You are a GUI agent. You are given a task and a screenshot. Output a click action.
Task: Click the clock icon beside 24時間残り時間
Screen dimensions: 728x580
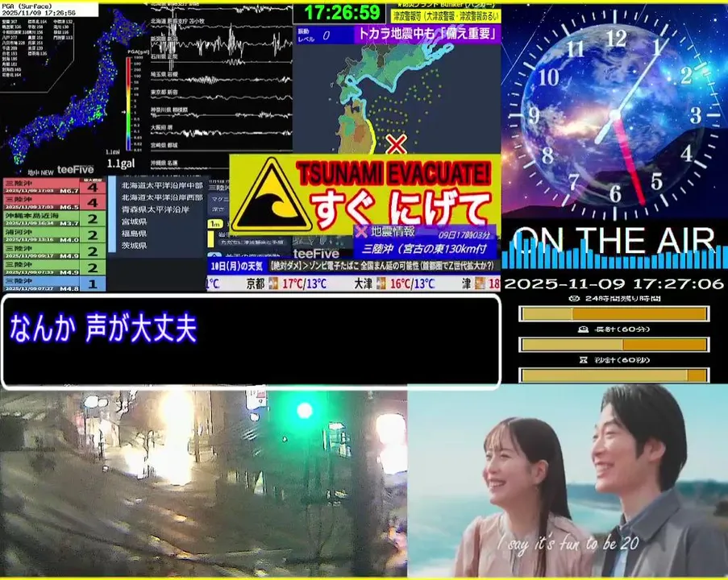click(x=574, y=298)
